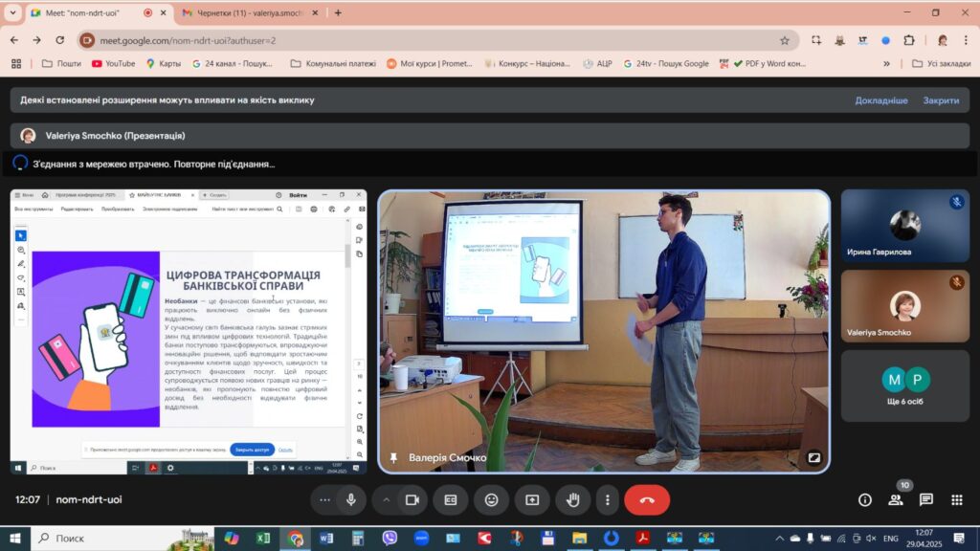Click Закрити on the extensions notice
This screenshot has height=551, width=980.
(941, 99)
